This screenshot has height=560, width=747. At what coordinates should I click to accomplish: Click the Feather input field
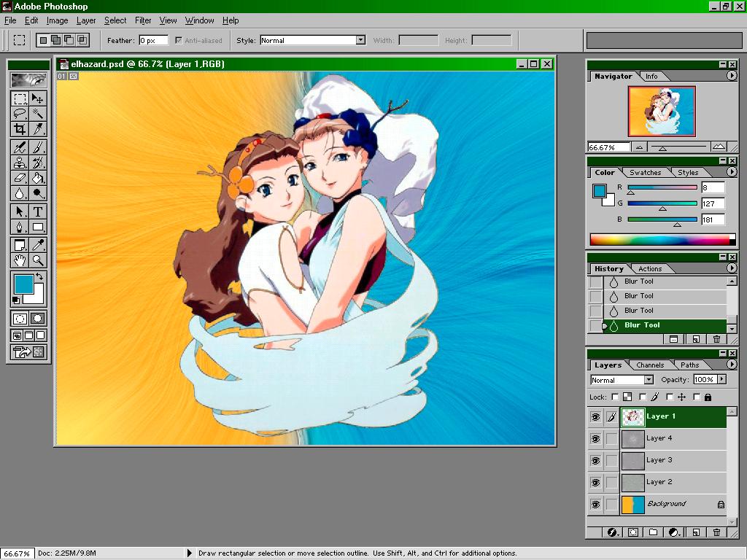[x=153, y=41]
